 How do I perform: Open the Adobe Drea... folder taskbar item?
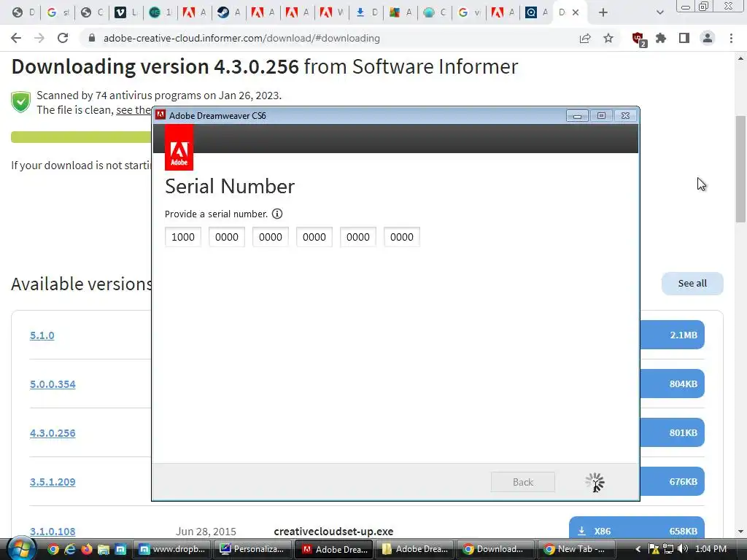[415, 549]
